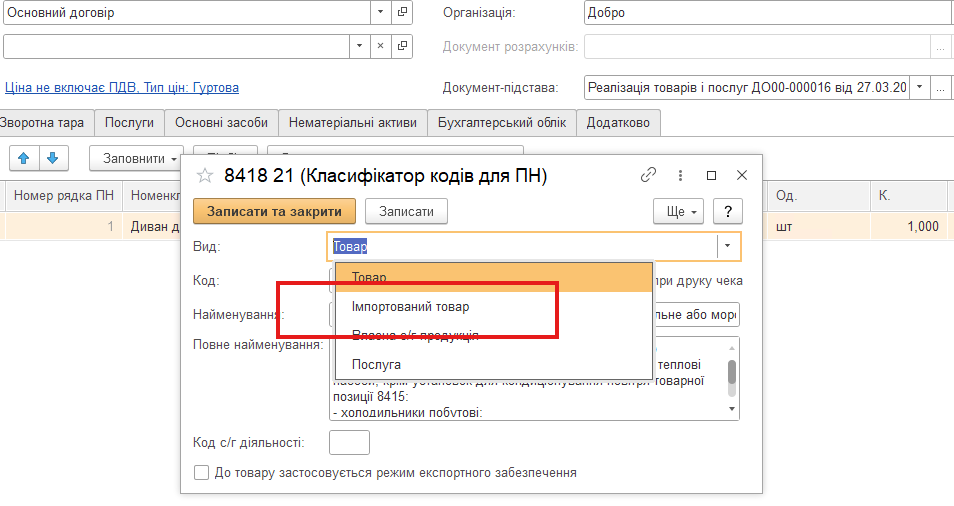Click the Од. column header
954x506 pixels.
coord(819,195)
